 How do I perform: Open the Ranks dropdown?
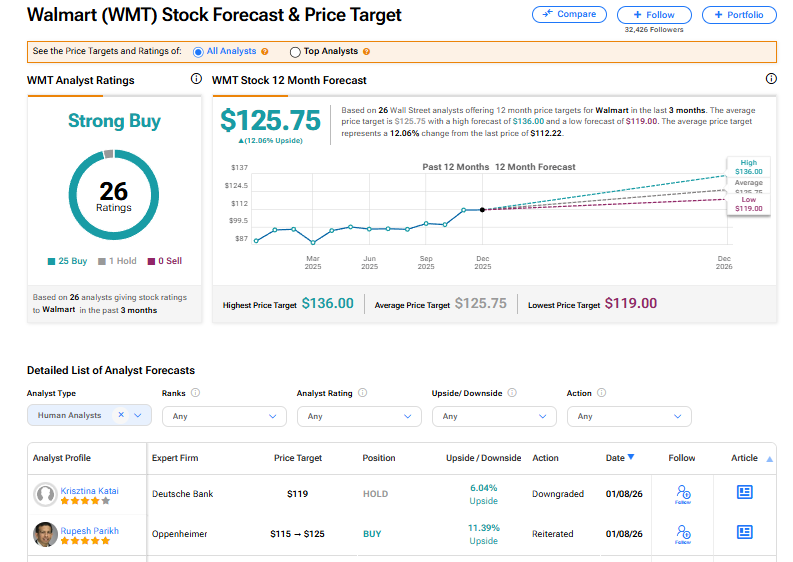(x=221, y=416)
